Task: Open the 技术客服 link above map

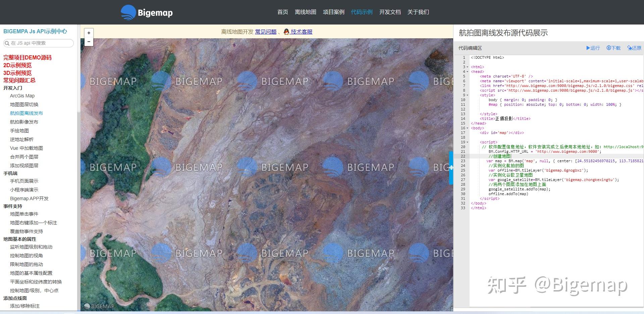Action: coord(302,32)
